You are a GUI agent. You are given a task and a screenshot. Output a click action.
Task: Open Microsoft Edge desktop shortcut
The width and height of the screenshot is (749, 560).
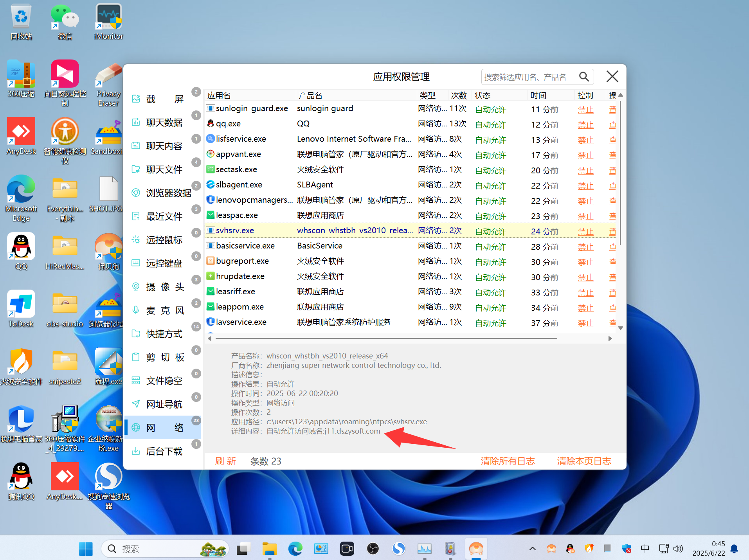pos(21,198)
